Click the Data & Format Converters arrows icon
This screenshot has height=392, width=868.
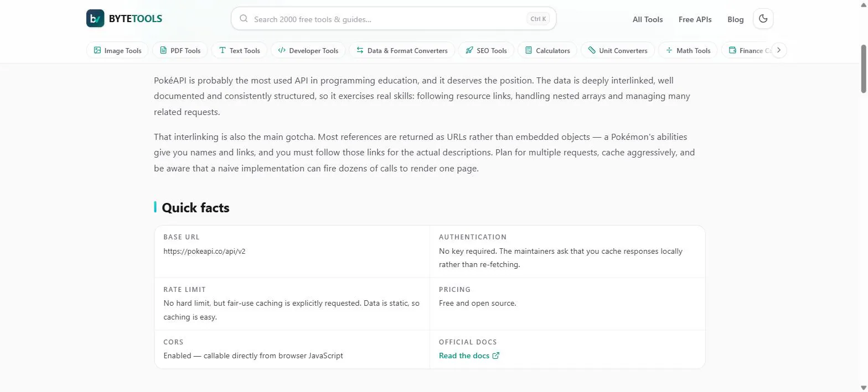[x=360, y=50]
